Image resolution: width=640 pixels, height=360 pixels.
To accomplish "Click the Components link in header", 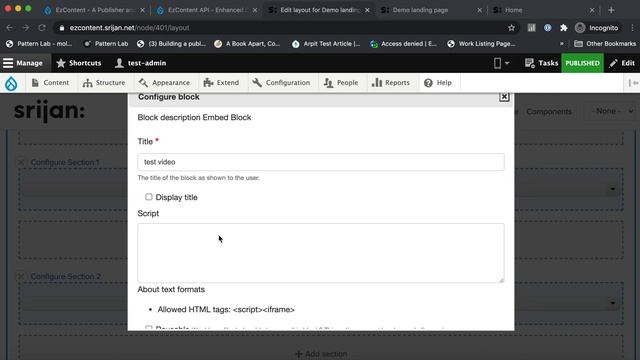I will tap(549, 111).
